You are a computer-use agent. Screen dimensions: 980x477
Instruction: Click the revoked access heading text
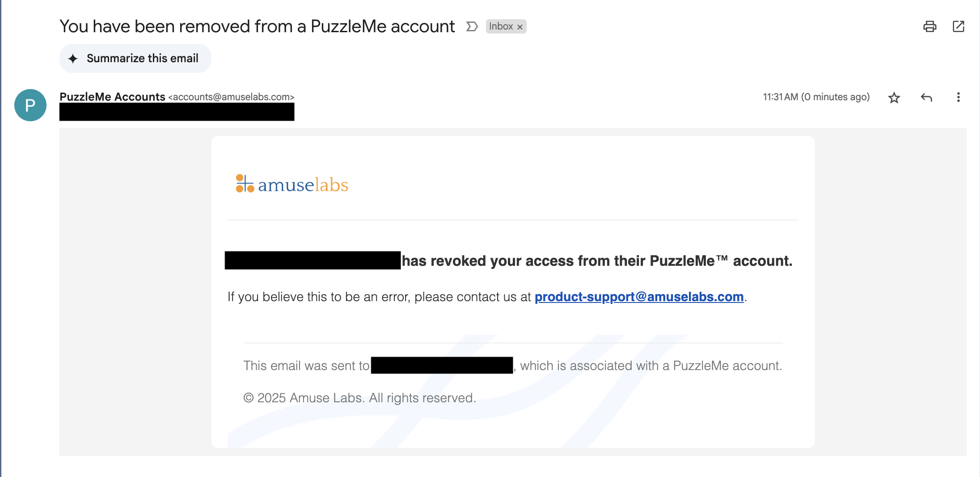pos(597,261)
